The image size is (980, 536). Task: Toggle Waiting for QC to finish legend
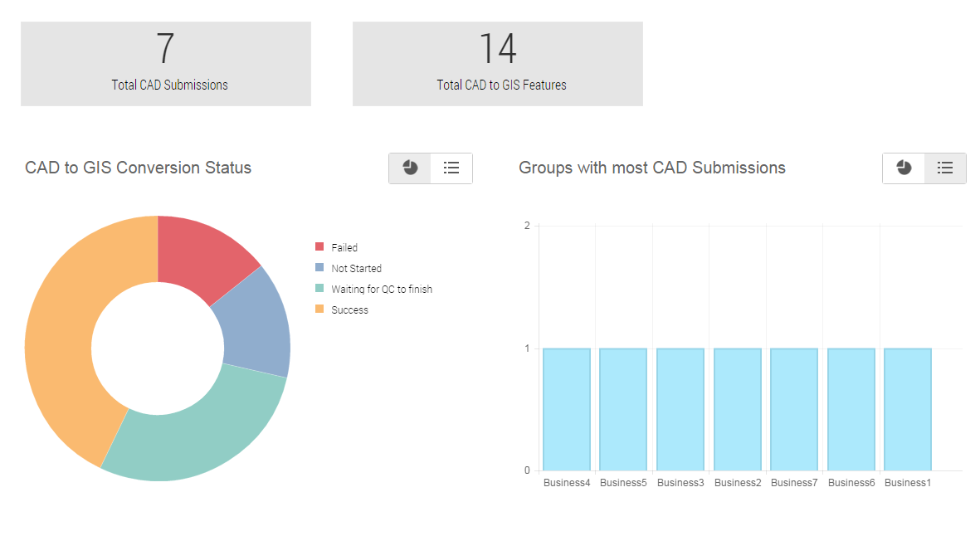[382, 289]
